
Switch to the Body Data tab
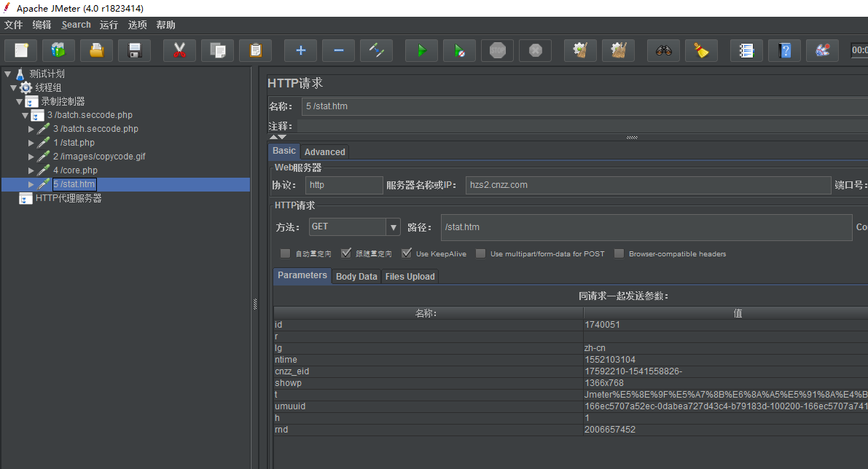coord(356,277)
